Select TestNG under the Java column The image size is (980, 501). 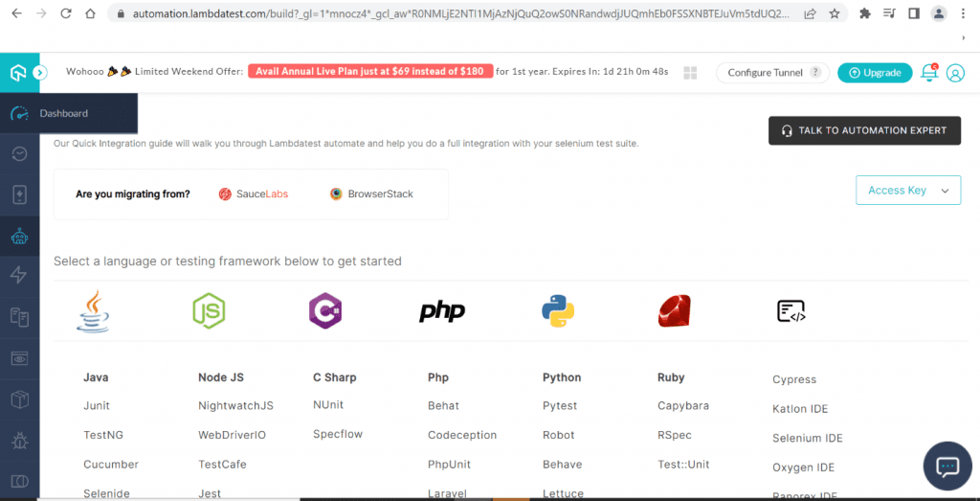pos(103,435)
